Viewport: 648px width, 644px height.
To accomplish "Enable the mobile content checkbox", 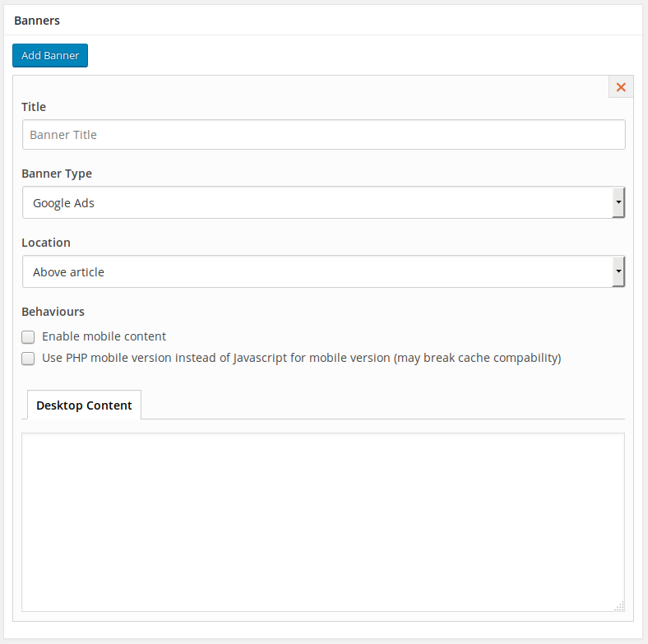I will [28, 337].
